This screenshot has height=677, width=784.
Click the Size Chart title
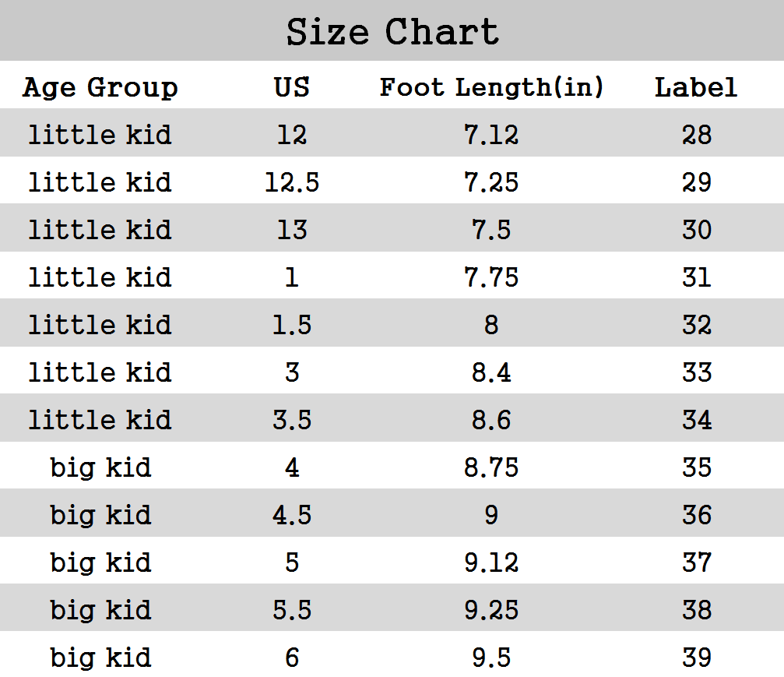pos(392,32)
